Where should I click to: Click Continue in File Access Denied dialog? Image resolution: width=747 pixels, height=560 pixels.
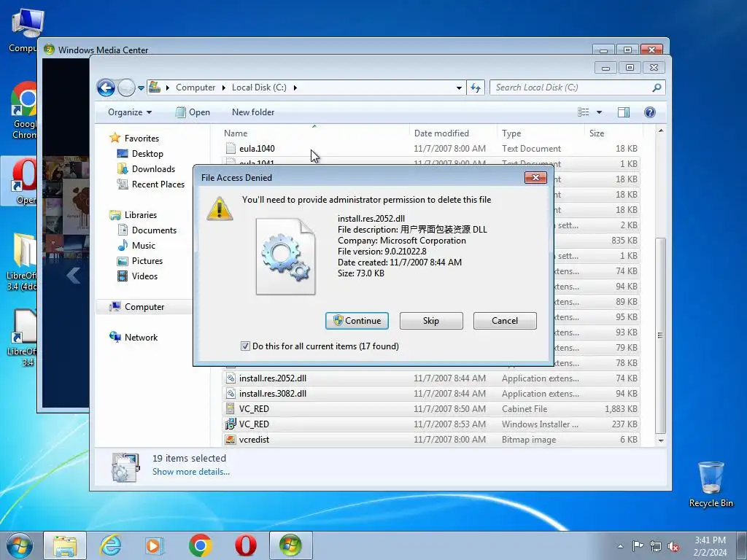point(357,321)
